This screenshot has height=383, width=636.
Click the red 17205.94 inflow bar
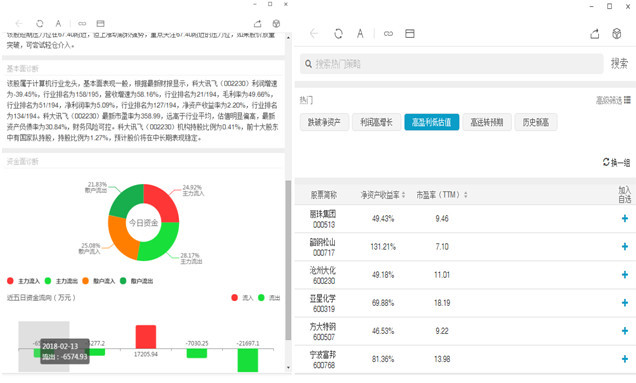point(146,337)
